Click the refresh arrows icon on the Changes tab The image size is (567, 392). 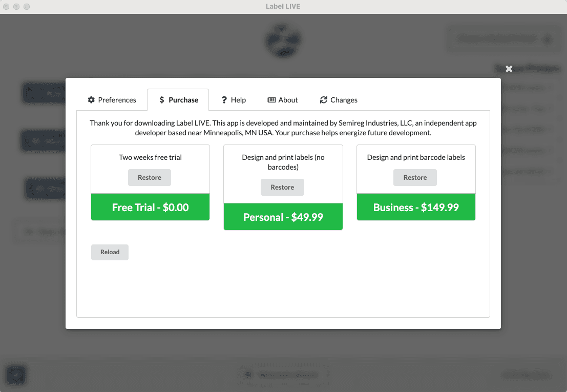pyautogui.click(x=323, y=100)
